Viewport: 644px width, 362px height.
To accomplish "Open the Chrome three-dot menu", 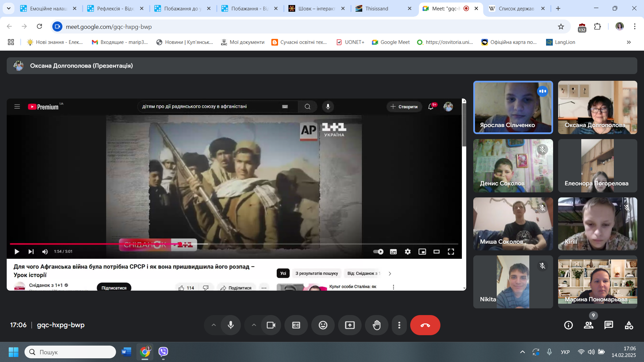I will point(635,26).
